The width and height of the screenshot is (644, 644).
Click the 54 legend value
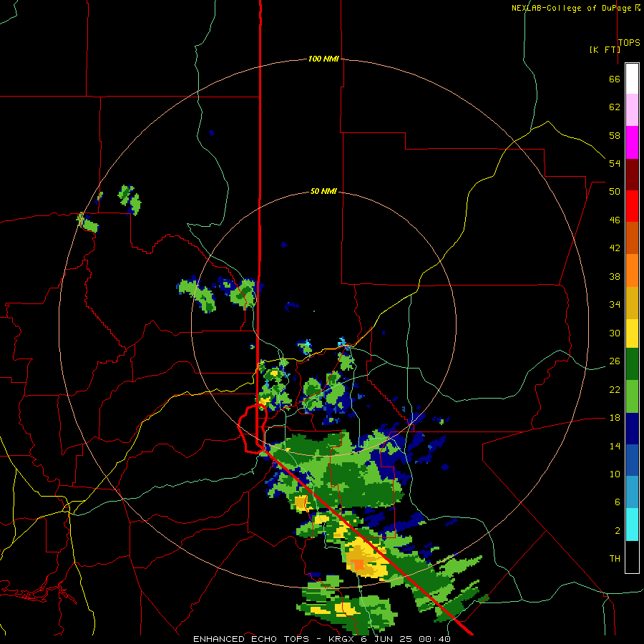tap(615, 163)
